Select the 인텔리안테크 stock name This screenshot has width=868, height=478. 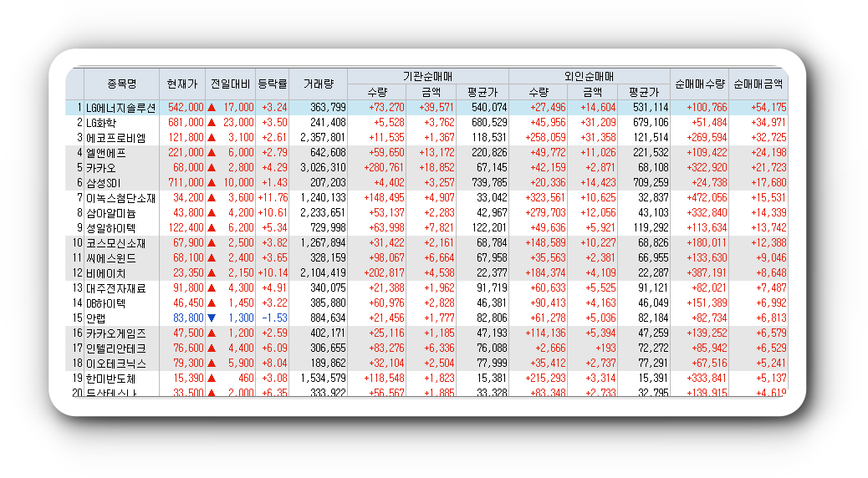pos(116,348)
